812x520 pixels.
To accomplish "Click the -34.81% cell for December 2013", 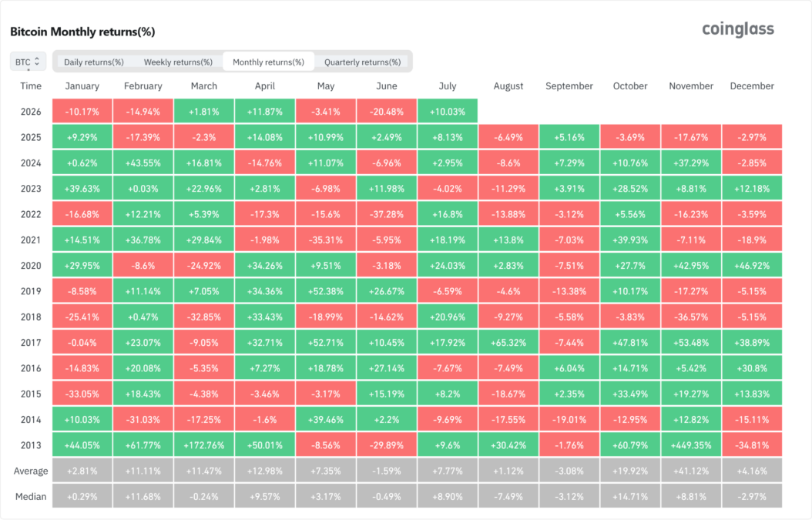I will [x=752, y=445].
